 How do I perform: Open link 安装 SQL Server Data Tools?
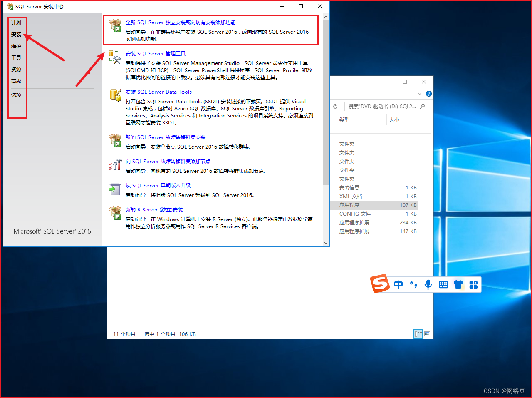pos(158,92)
